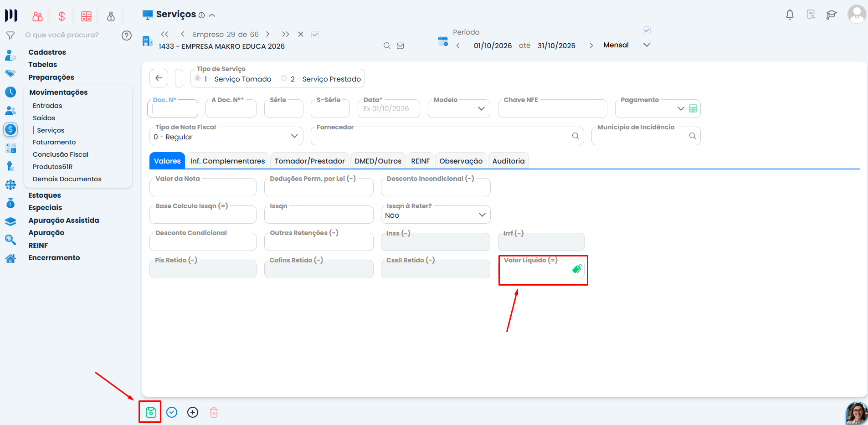This screenshot has height=425, width=868.
Task: Open Conclusão Fiscal in the sidebar
Action: point(61,154)
